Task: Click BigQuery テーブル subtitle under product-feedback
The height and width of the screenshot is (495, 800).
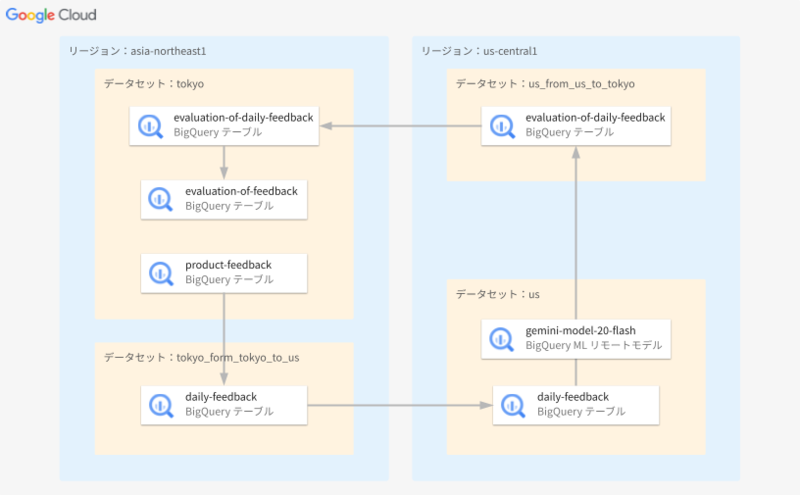Action: click(229, 280)
